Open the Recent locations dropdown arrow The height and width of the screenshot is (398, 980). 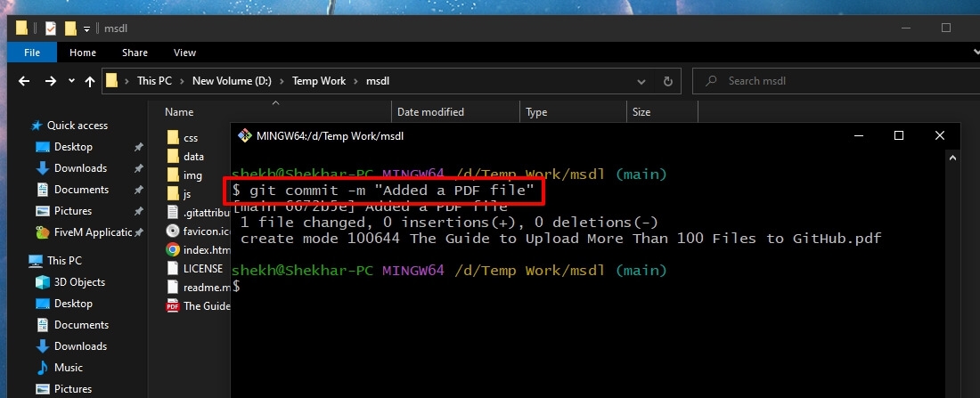[70, 81]
